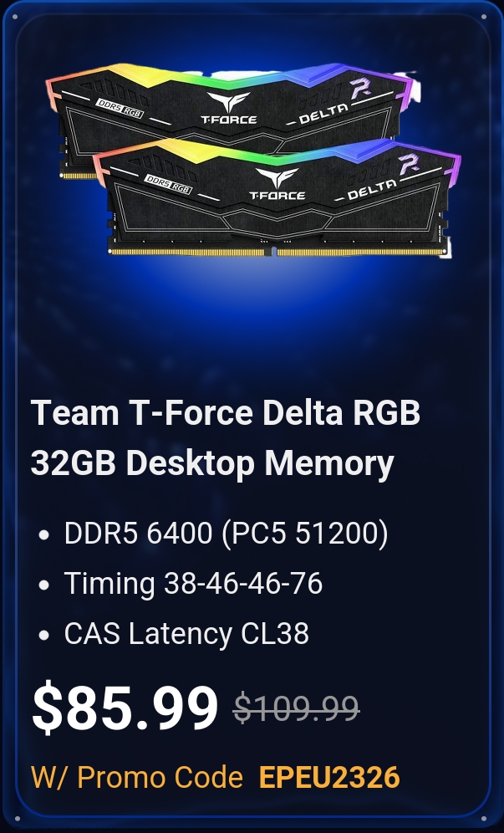Screen dimensions: 504x833
Task: Click the crossed-out $109.99 original price
Action: point(297,708)
